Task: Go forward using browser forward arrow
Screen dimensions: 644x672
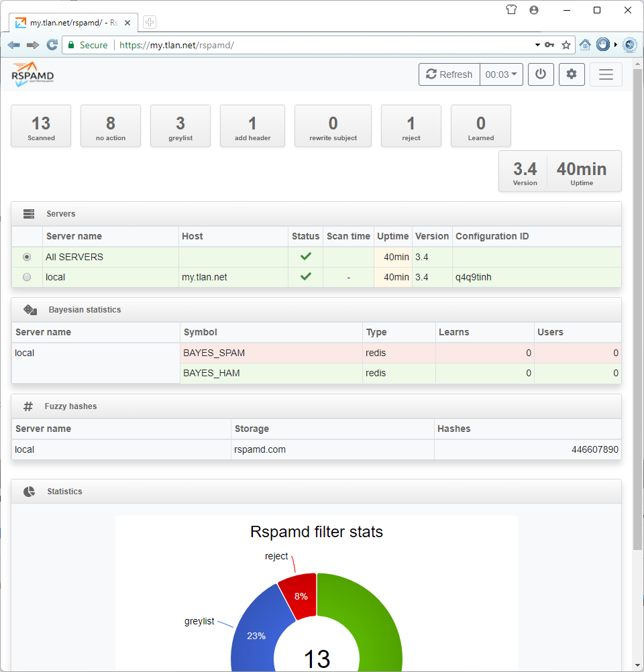Action: click(x=33, y=45)
